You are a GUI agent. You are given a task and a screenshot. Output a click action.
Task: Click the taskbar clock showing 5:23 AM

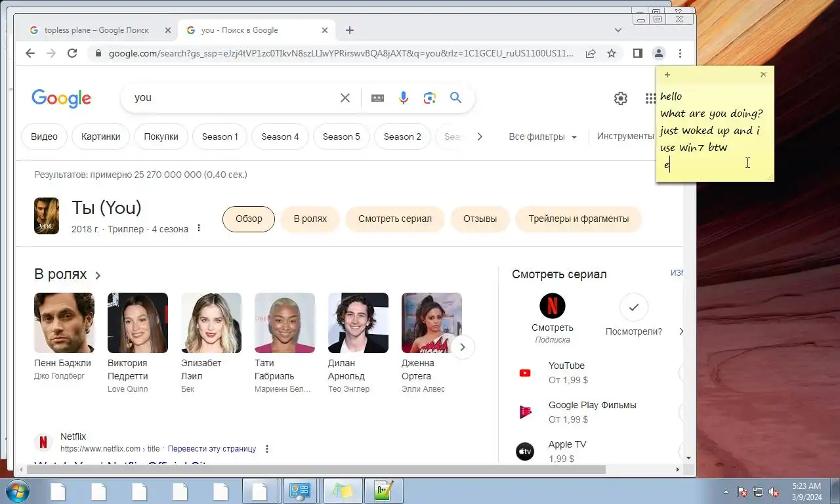[x=807, y=491]
